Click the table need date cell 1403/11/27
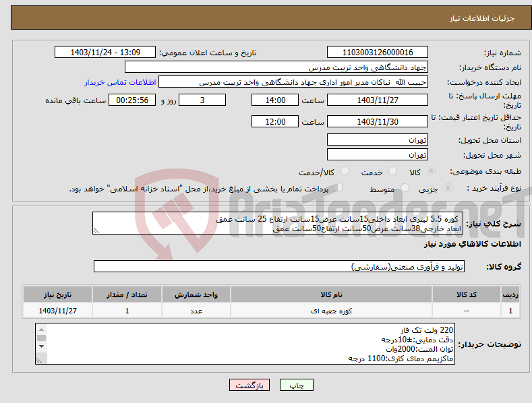The height and width of the screenshot is (403, 532). 57,311
